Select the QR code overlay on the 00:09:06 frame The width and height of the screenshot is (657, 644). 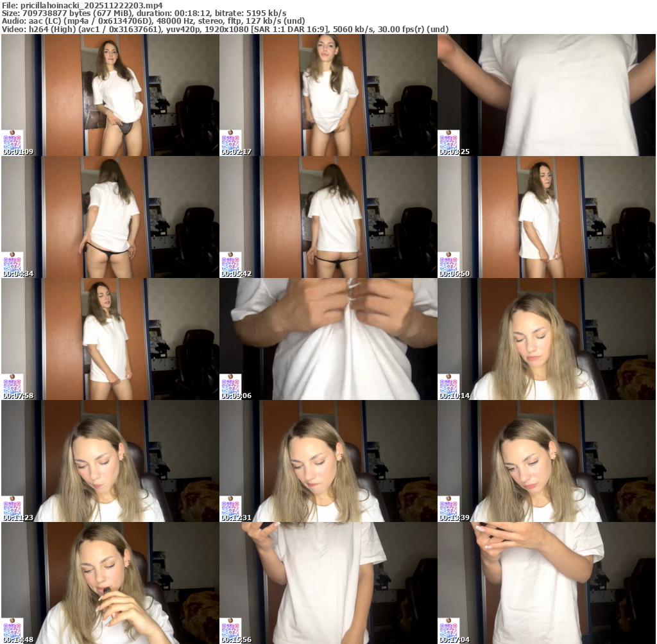click(x=230, y=384)
